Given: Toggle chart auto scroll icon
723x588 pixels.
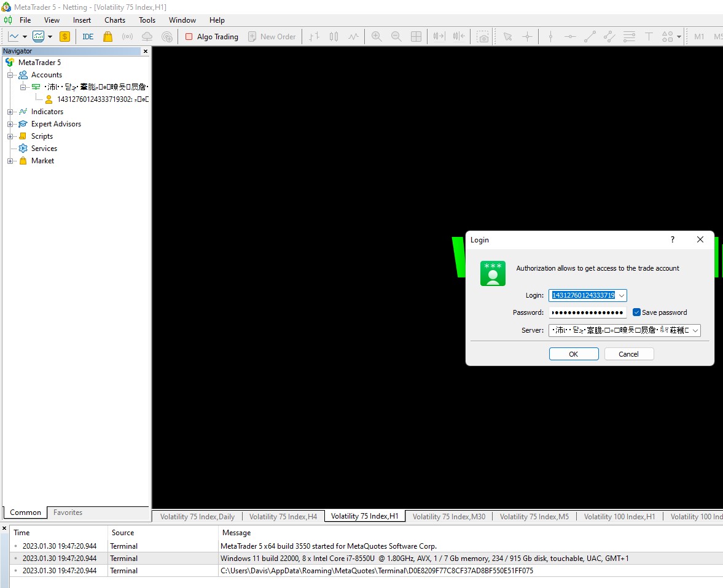Looking at the screenshot, I should pyautogui.click(x=439, y=36).
